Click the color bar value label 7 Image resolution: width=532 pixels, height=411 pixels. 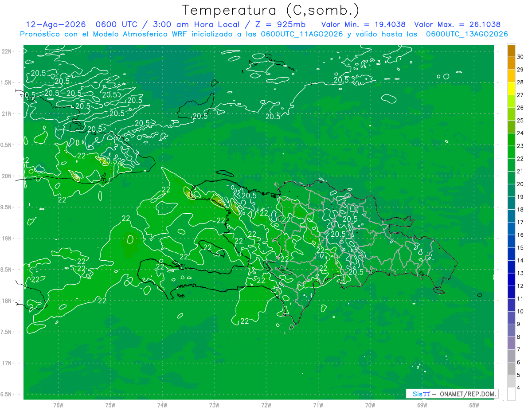[x=519, y=350]
